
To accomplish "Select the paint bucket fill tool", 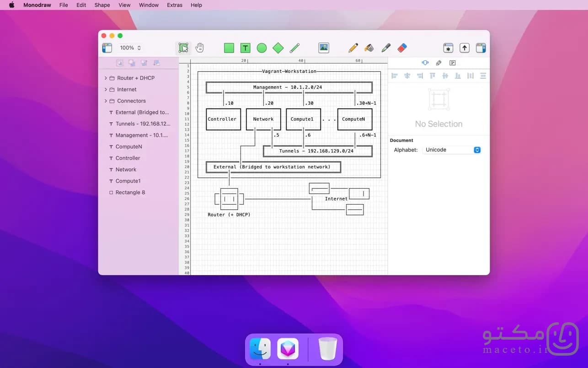I will tap(369, 48).
